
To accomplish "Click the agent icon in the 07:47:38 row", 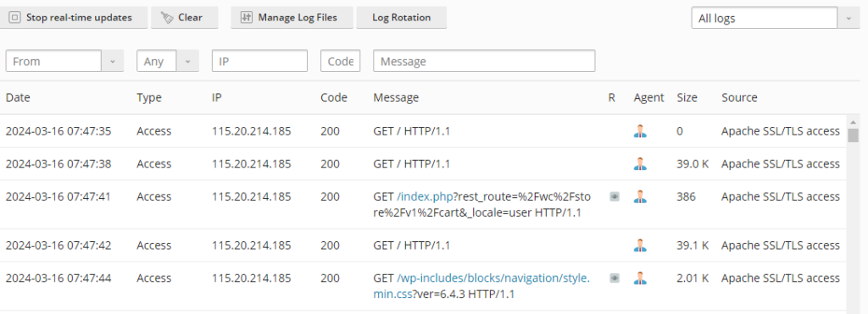I will pyautogui.click(x=640, y=163).
